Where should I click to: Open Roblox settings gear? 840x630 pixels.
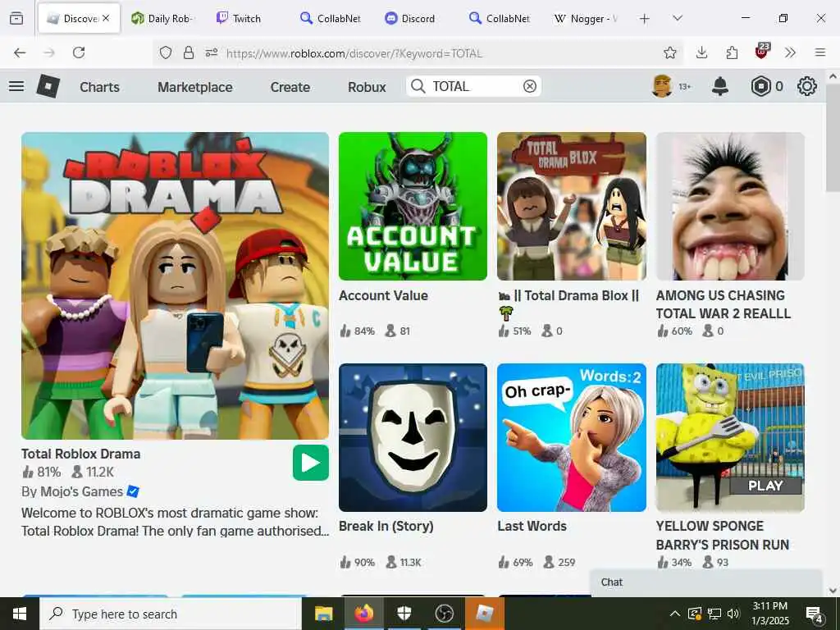[807, 86]
